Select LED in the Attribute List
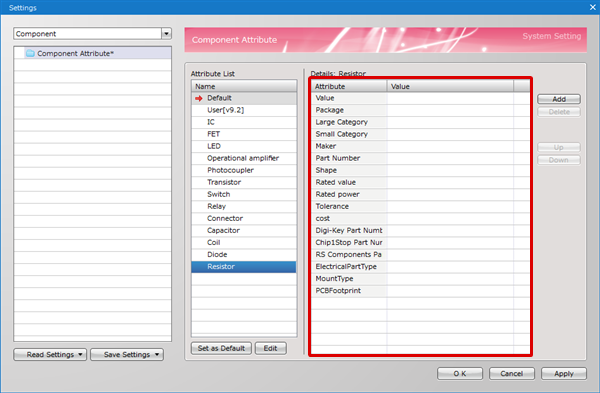Screen dimensions: 600x393 pos(244,146)
